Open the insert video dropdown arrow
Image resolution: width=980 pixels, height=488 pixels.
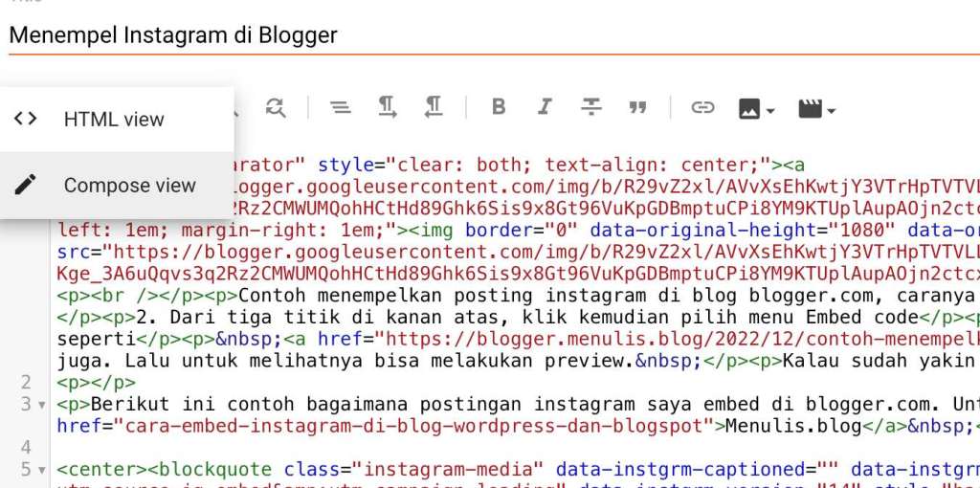point(831,111)
